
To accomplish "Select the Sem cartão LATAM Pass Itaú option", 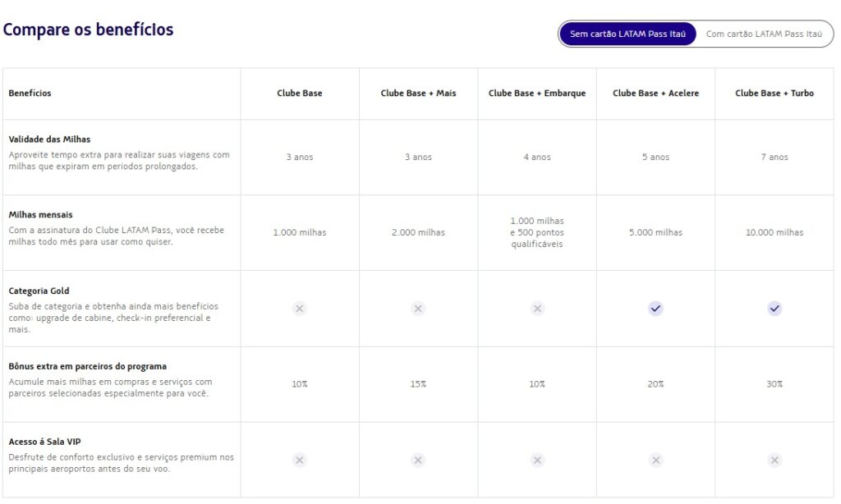I will [x=627, y=34].
